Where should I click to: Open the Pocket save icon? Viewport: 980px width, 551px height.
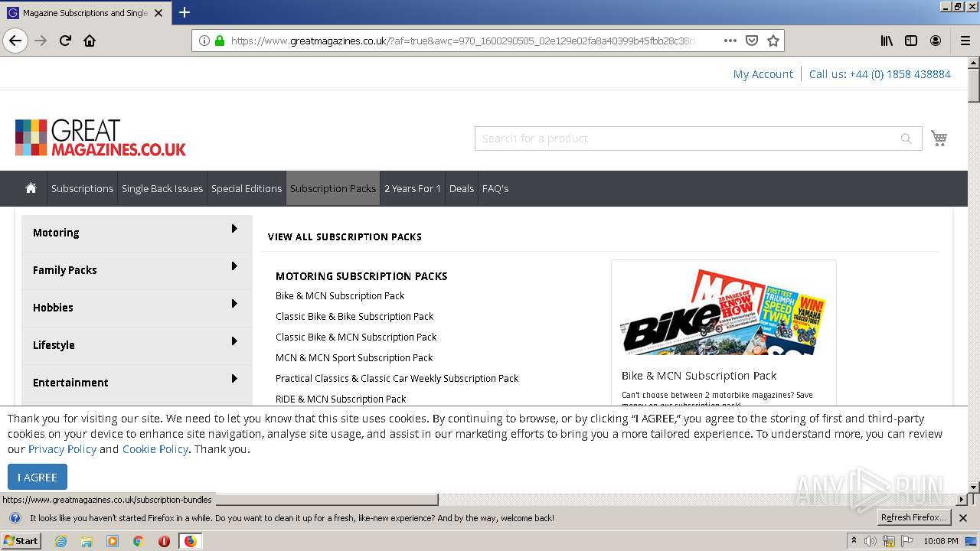click(752, 41)
